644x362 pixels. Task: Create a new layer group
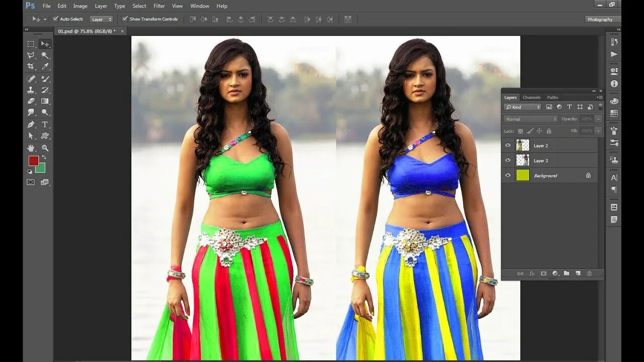coord(567,274)
